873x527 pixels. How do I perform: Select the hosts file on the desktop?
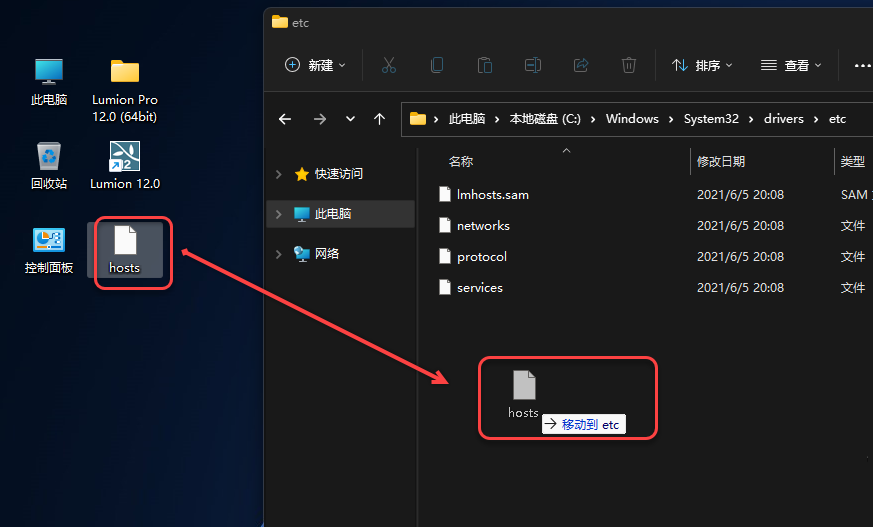click(x=125, y=250)
